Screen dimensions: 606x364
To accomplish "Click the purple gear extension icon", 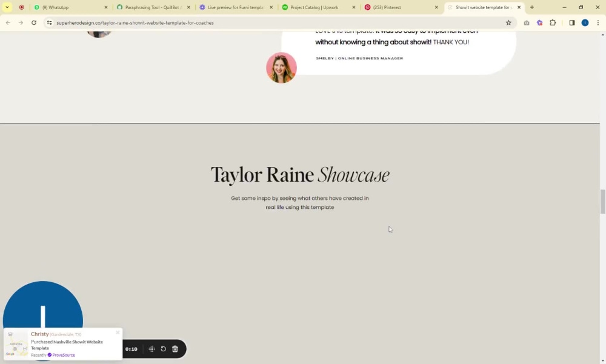I will (x=539, y=23).
